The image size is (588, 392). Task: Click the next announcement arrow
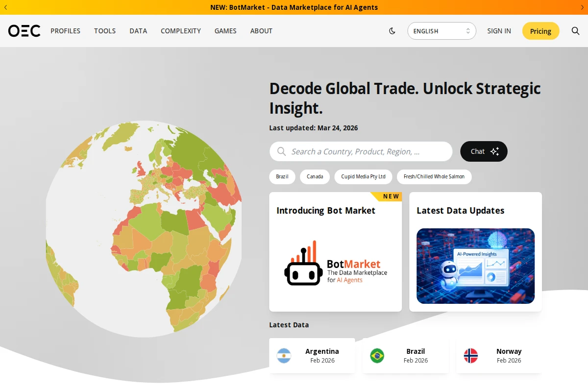[582, 7]
